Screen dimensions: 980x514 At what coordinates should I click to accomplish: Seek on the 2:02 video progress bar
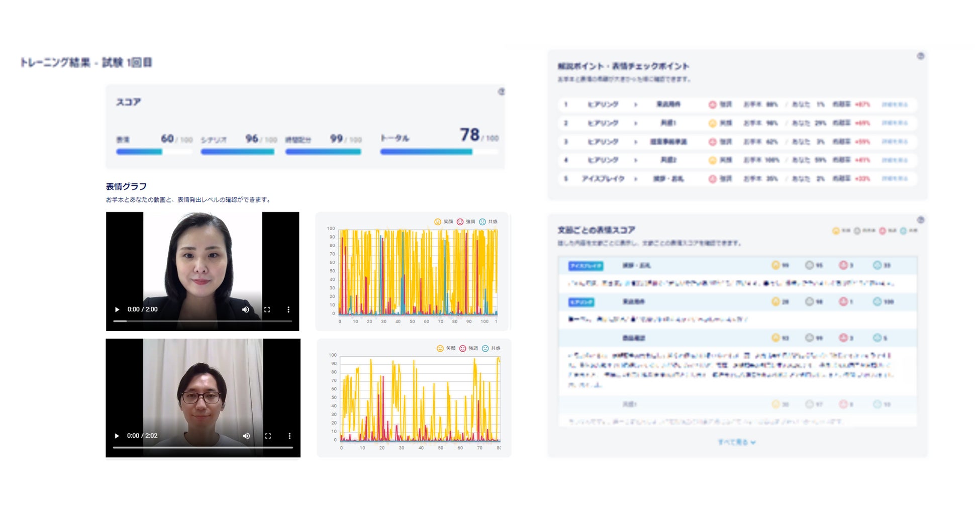[x=203, y=447]
